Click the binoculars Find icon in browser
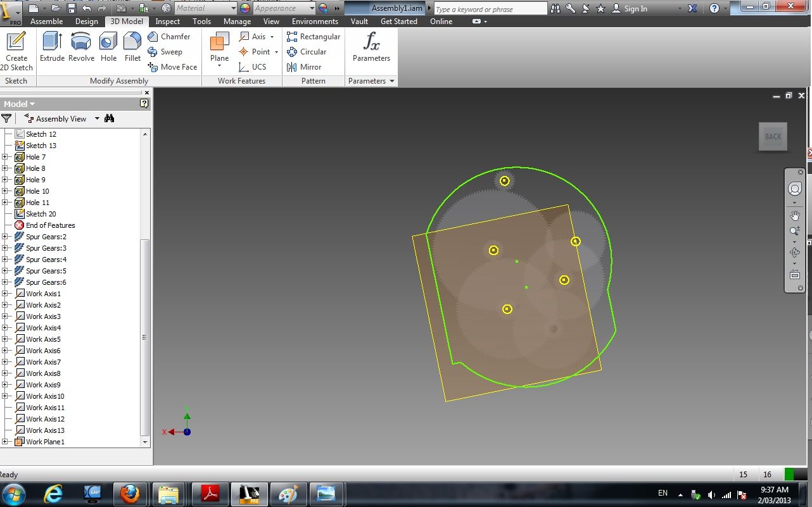Image resolution: width=812 pixels, height=507 pixels. click(109, 118)
